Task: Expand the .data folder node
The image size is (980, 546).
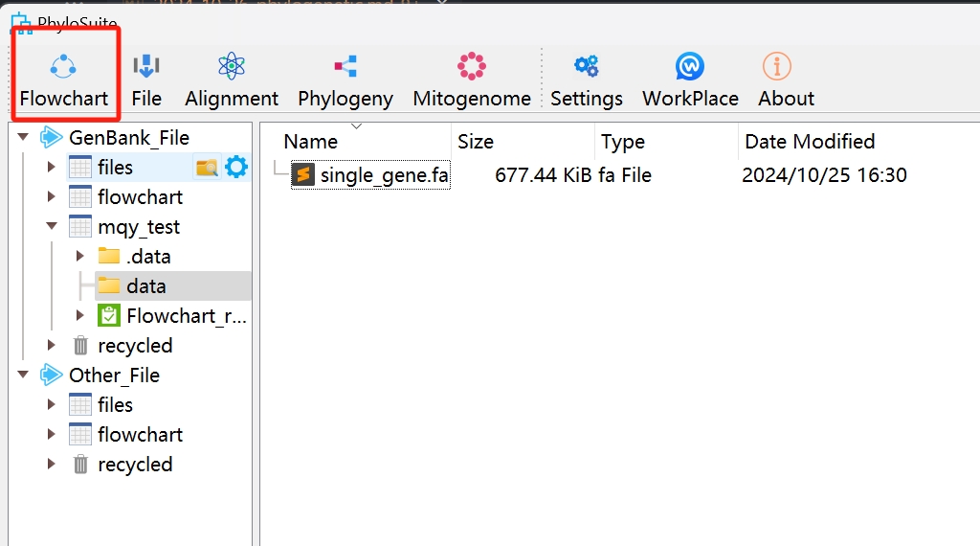Action: click(80, 257)
